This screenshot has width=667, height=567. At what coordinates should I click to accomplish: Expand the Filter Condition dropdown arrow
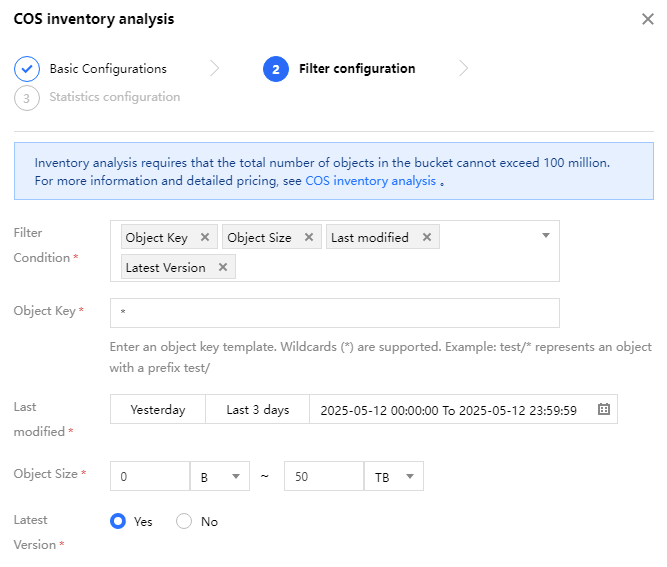[x=546, y=236]
